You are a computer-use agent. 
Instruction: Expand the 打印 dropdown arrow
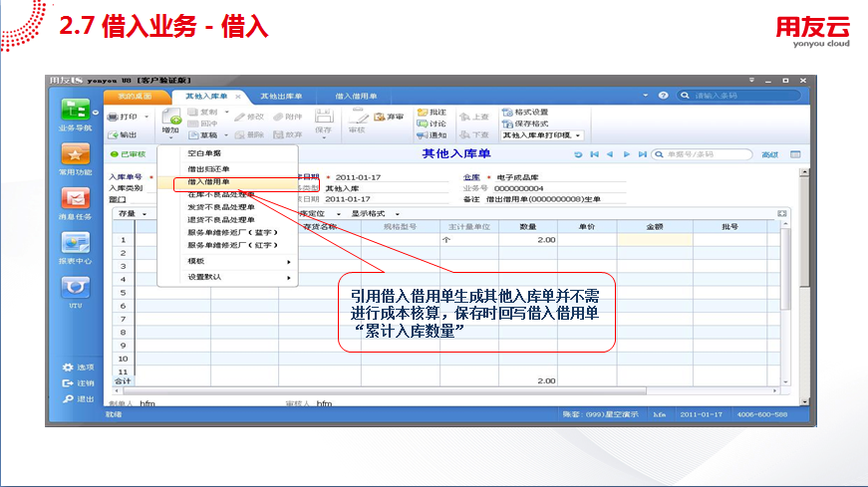coord(146,117)
